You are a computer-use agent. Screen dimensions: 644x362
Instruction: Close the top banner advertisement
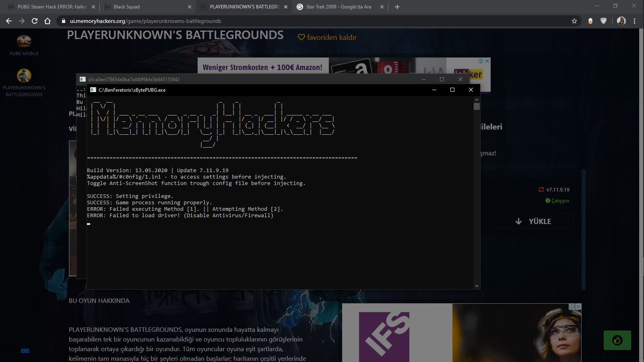pyautogui.click(x=487, y=61)
